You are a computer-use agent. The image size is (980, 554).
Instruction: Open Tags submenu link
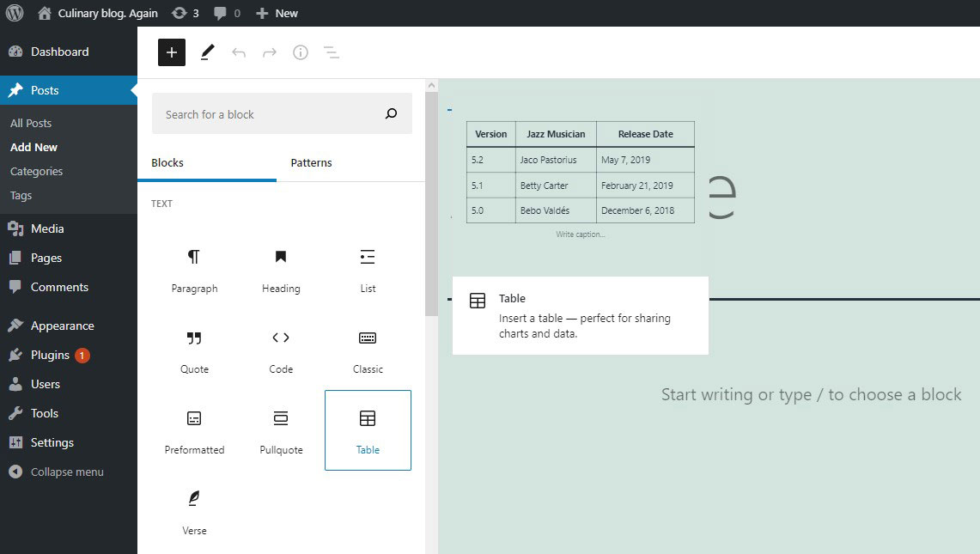[x=21, y=196]
